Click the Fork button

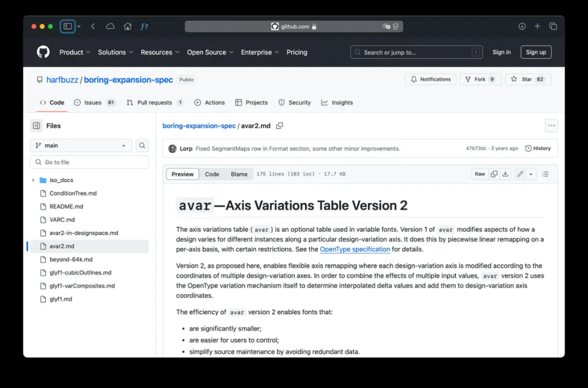[480, 79]
